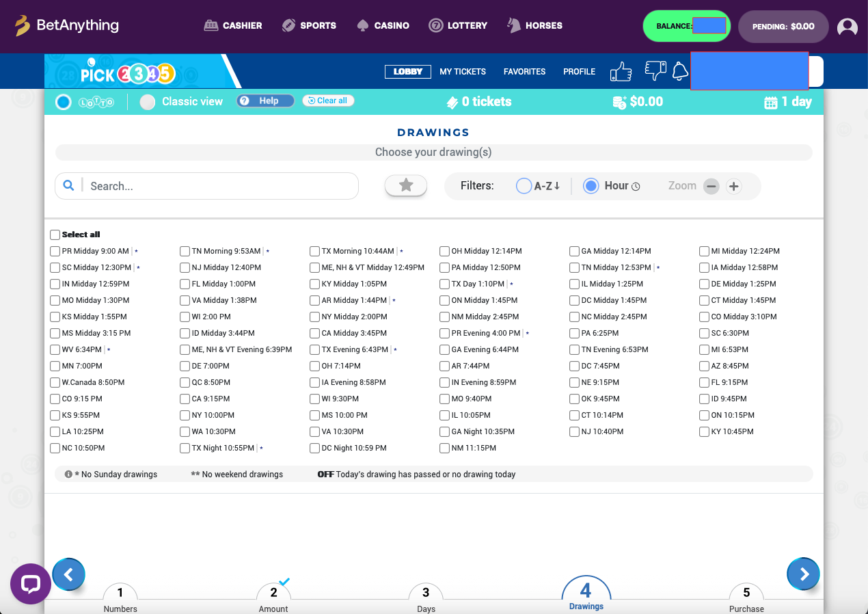Open the 1 day calendar selector

787,102
